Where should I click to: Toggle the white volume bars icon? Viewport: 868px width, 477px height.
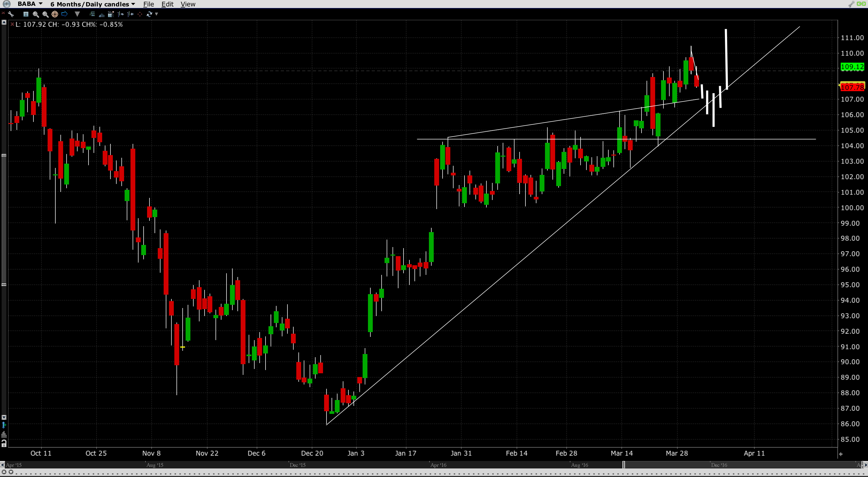pos(4,434)
